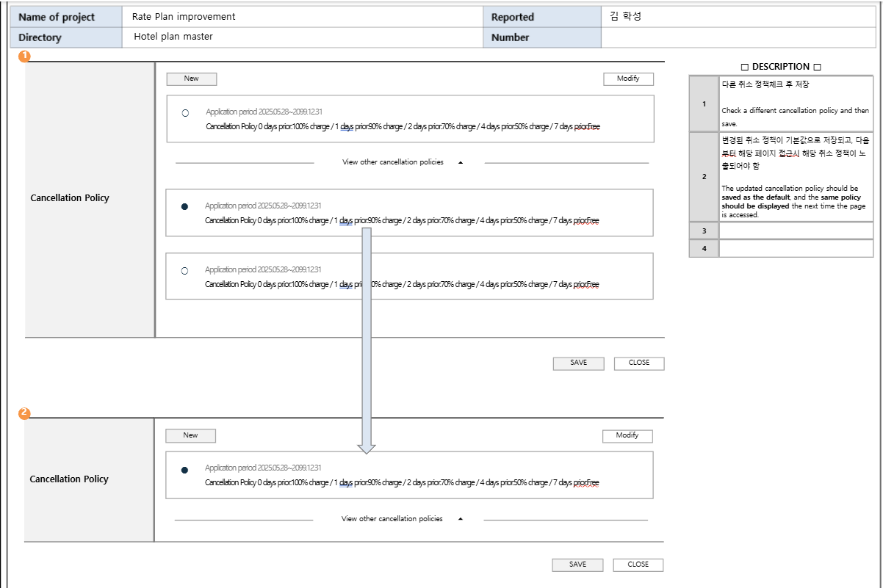
Task: Click SAVE beneath section 2
Action: [578, 565]
